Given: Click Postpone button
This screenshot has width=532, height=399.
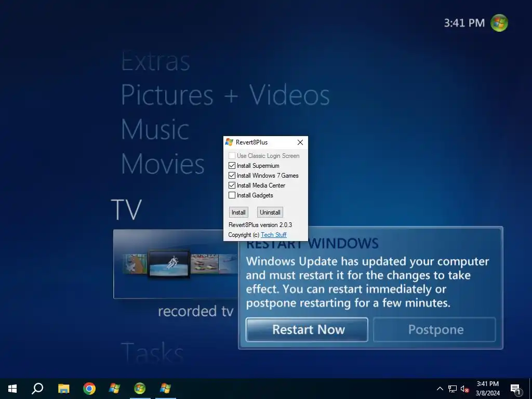Looking at the screenshot, I should pyautogui.click(x=435, y=329).
